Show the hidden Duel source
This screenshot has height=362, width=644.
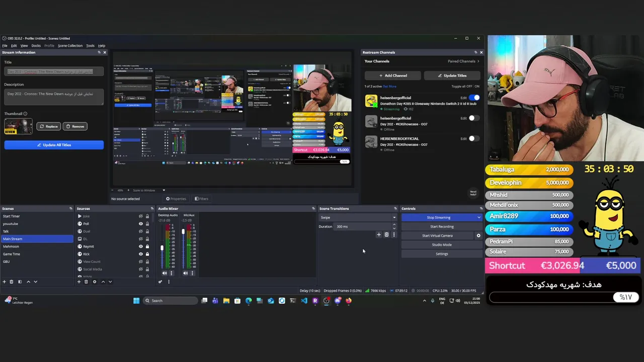141,231
